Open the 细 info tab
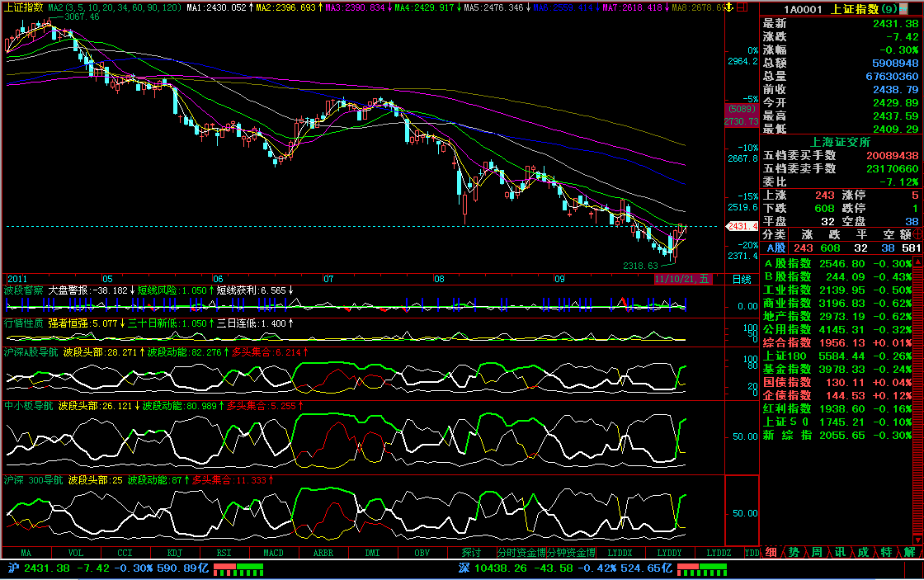The width and height of the screenshot is (924, 580). [x=771, y=552]
